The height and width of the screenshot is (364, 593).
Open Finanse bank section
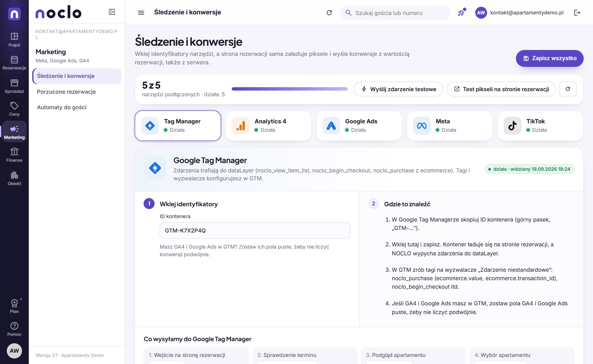[14, 155]
